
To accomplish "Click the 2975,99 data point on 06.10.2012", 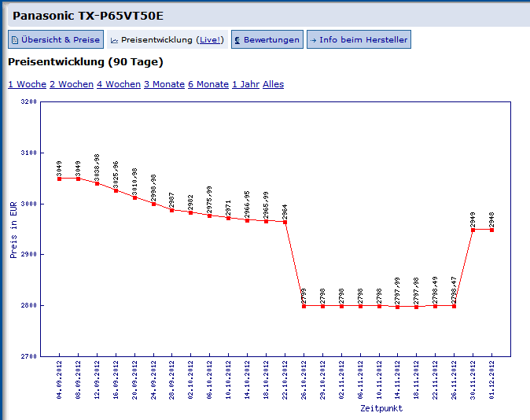I will [x=210, y=216].
